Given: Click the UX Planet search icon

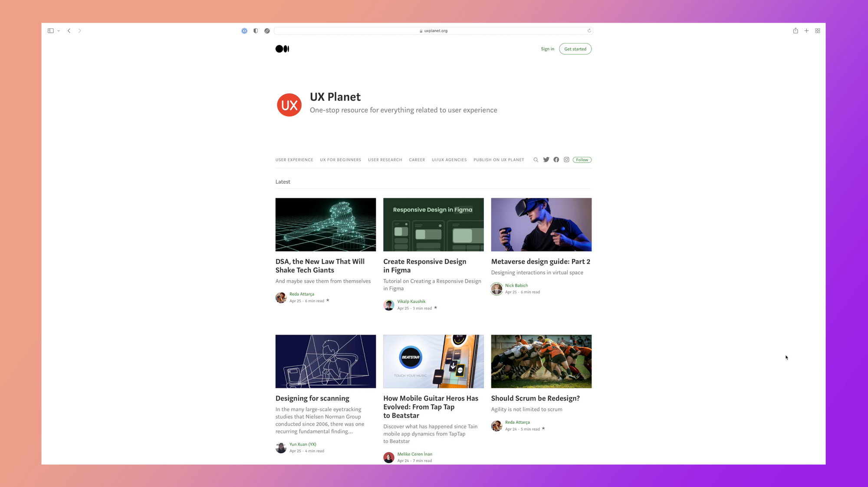Looking at the screenshot, I should [536, 159].
